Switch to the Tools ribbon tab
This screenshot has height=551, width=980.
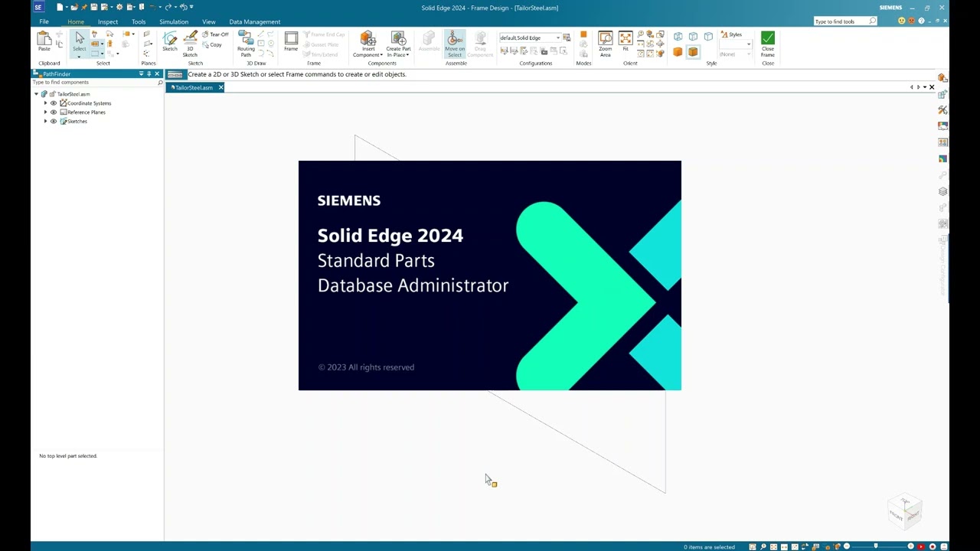pyautogui.click(x=139, y=21)
